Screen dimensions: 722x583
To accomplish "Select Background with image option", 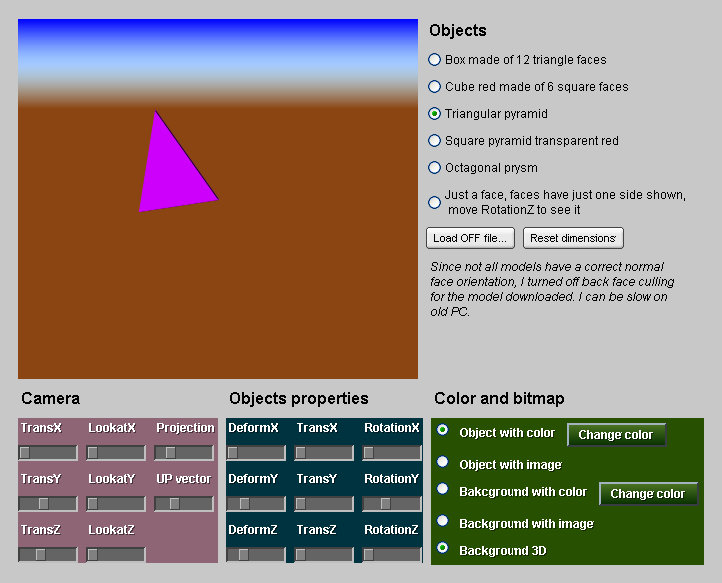I will click(443, 520).
